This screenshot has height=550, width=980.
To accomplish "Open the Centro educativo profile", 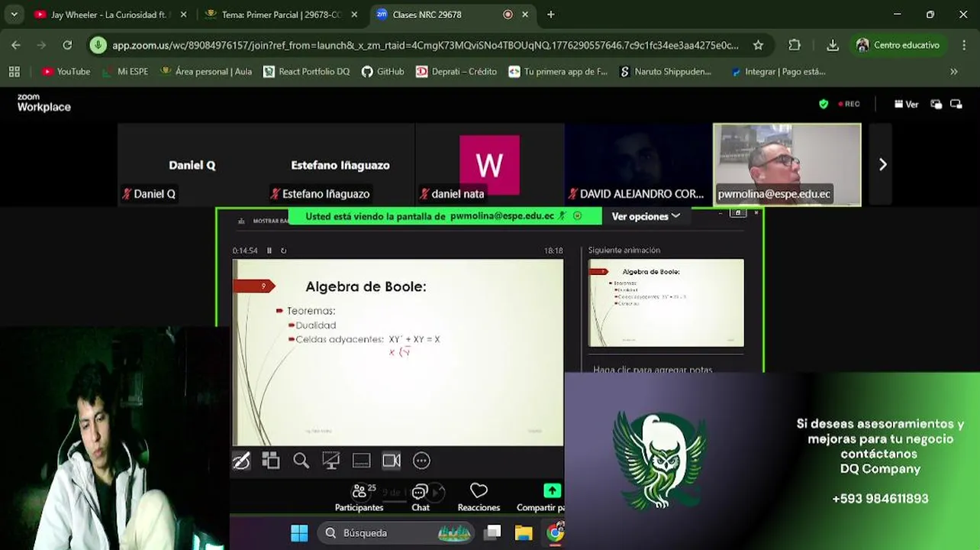I will tap(898, 45).
